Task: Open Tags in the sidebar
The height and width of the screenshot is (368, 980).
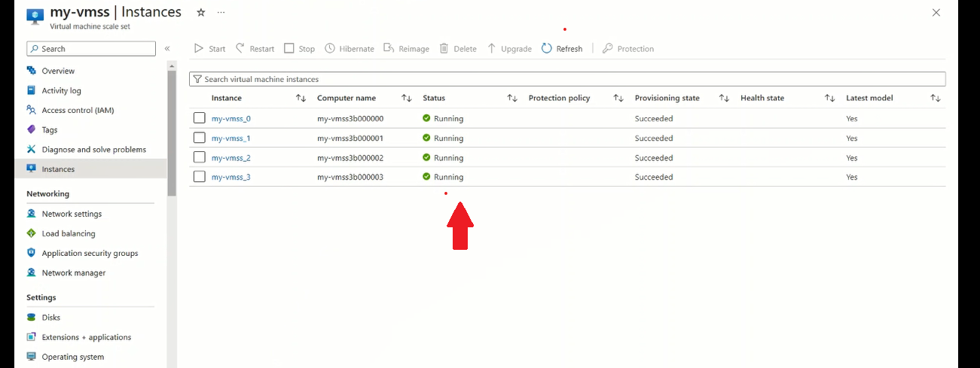Action: pos(50,129)
